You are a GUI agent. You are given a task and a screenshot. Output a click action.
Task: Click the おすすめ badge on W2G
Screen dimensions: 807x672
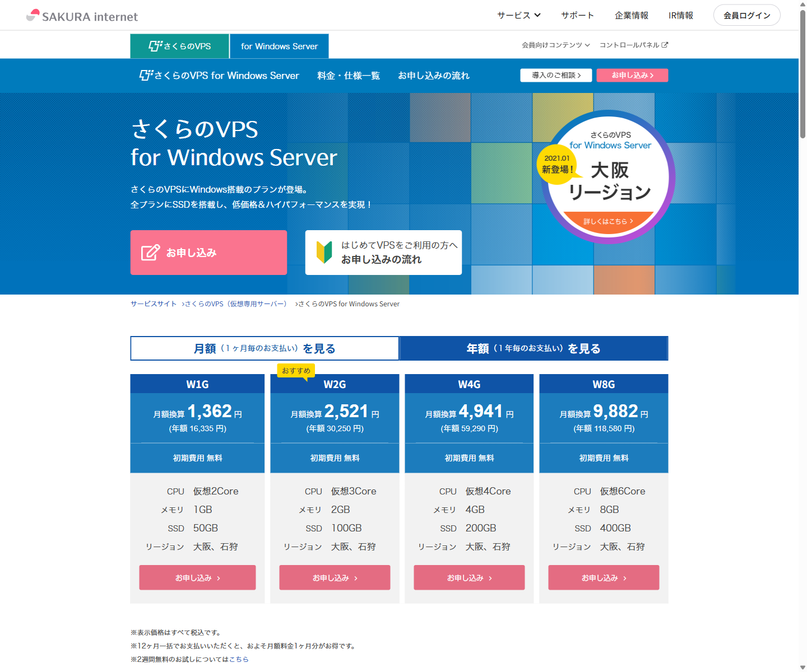click(x=296, y=371)
